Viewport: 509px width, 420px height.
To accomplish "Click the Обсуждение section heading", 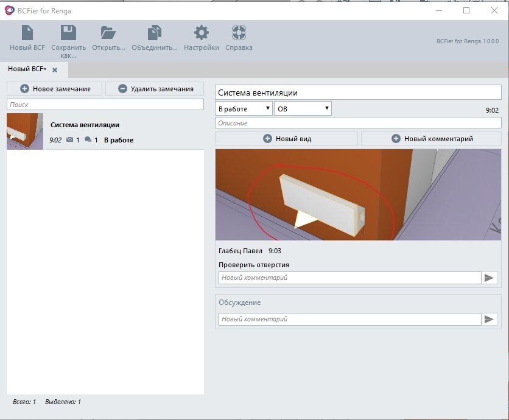I will tap(239, 303).
